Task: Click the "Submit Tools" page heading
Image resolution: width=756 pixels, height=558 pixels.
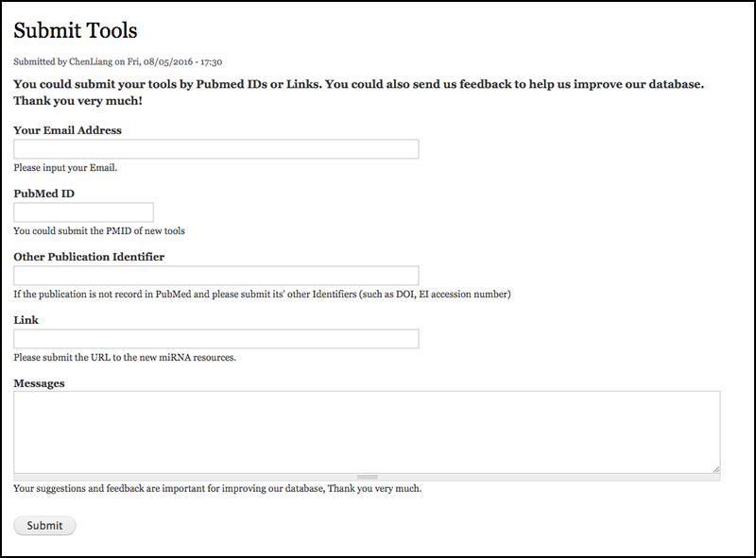Action: (x=76, y=30)
